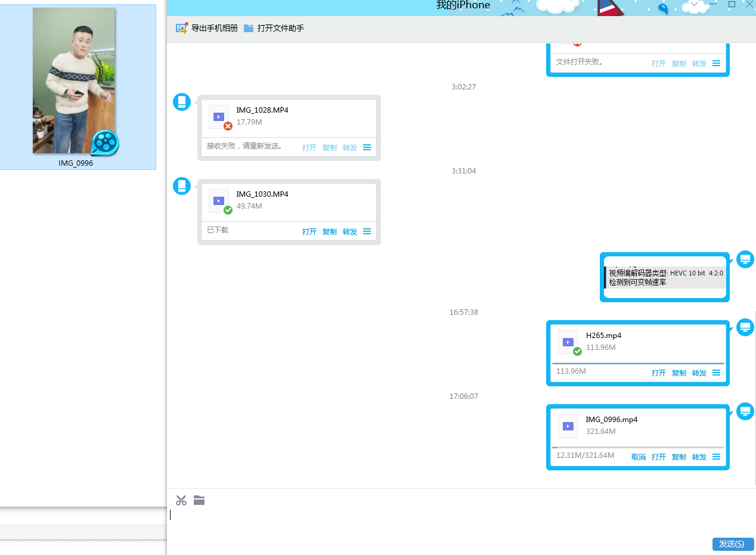Click 打开 for IMG_1030.MP4
Image resolution: width=756 pixels, height=555 pixels.
pos(309,232)
